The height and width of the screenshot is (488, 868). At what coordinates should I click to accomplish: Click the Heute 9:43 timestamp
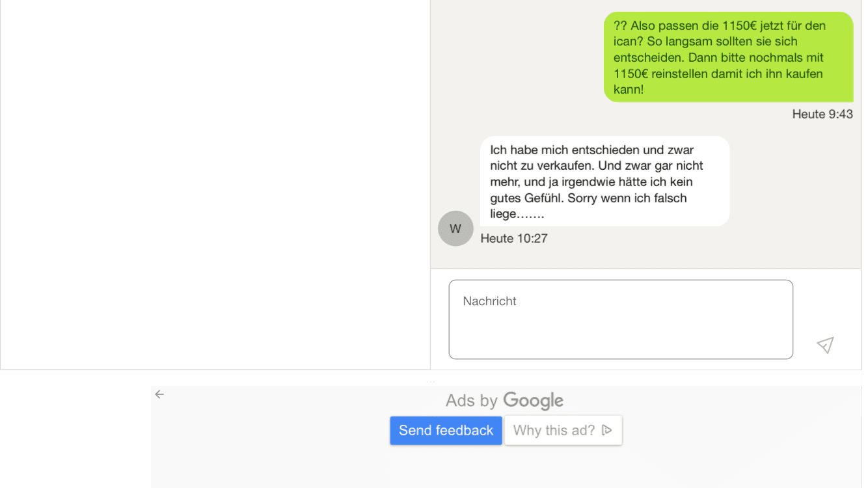822,115
